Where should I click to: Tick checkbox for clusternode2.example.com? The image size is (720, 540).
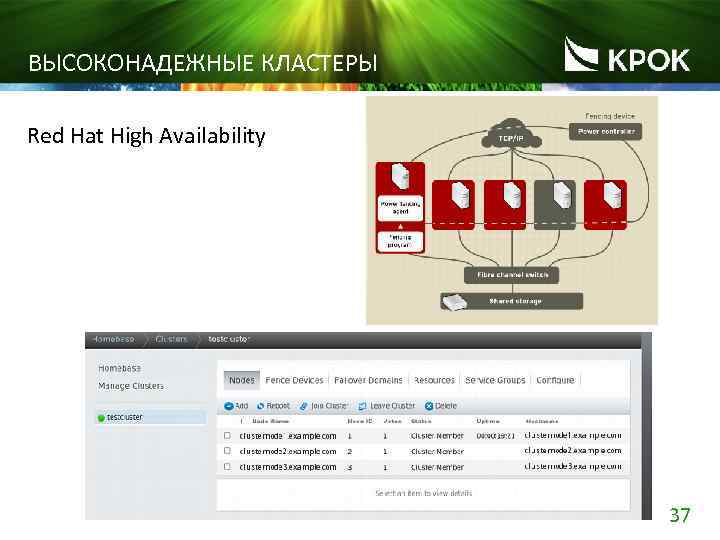[227, 451]
